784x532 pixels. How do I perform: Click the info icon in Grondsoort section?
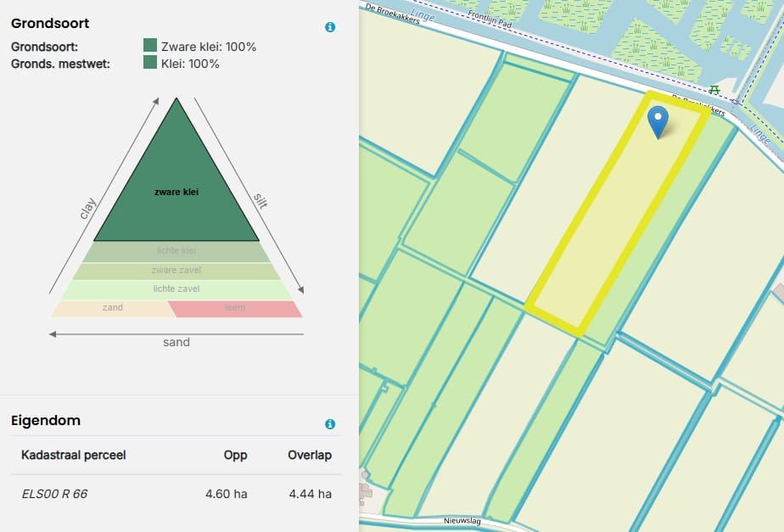(x=330, y=27)
